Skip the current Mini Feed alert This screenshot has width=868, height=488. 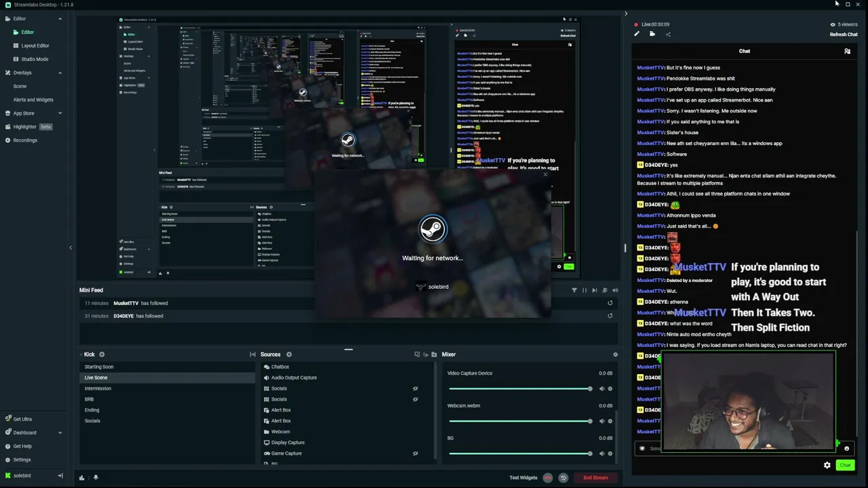coord(595,290)
